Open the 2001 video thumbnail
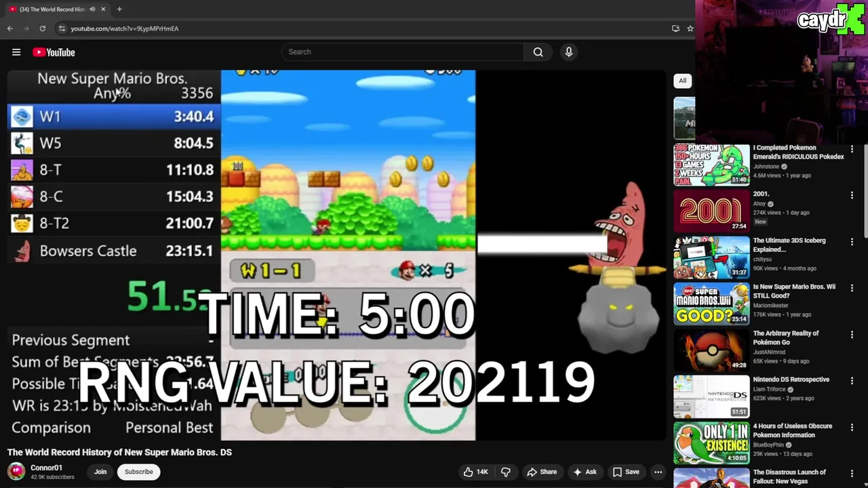 point(711,211)
